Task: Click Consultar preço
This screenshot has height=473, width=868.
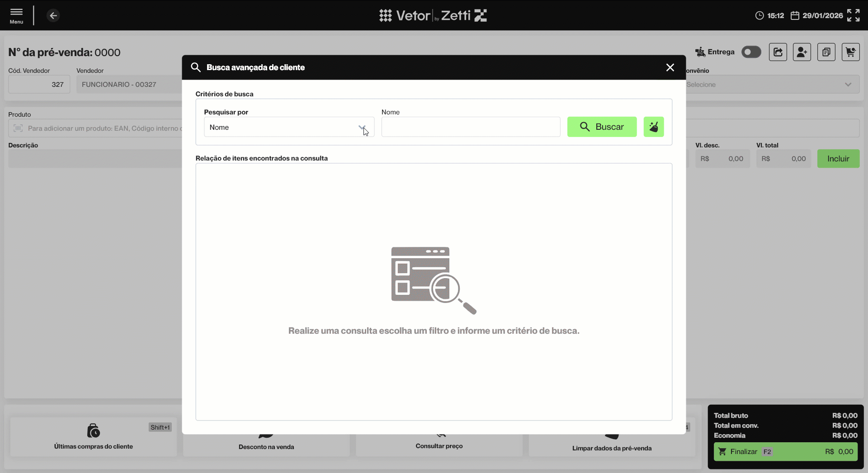Action: 439,445
